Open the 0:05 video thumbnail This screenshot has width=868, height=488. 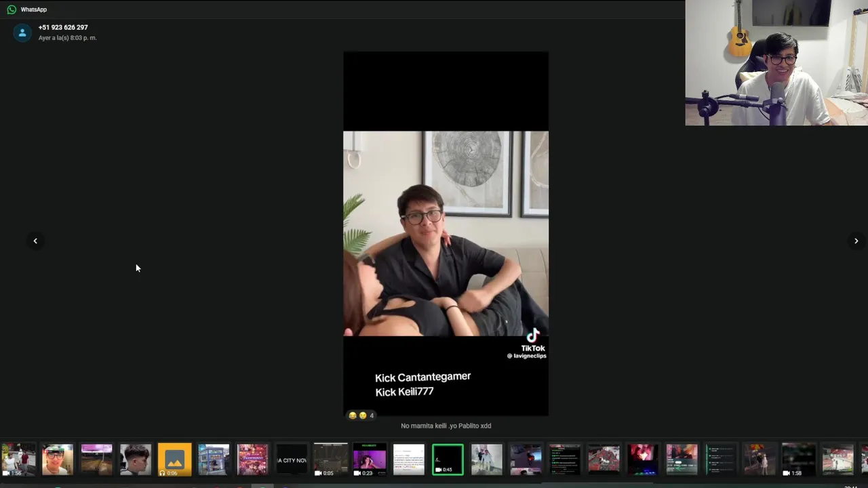(x=330, y=460)
